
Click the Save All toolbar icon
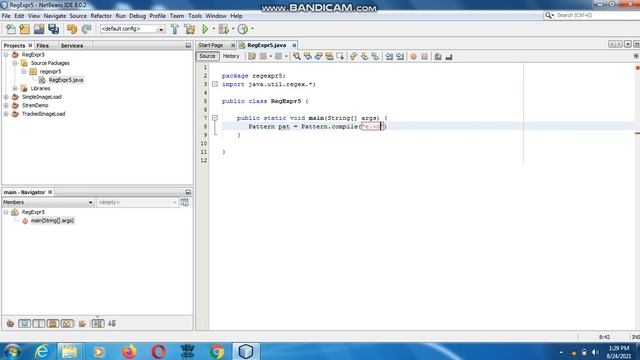pyautogui.click(x=53, y=29)
